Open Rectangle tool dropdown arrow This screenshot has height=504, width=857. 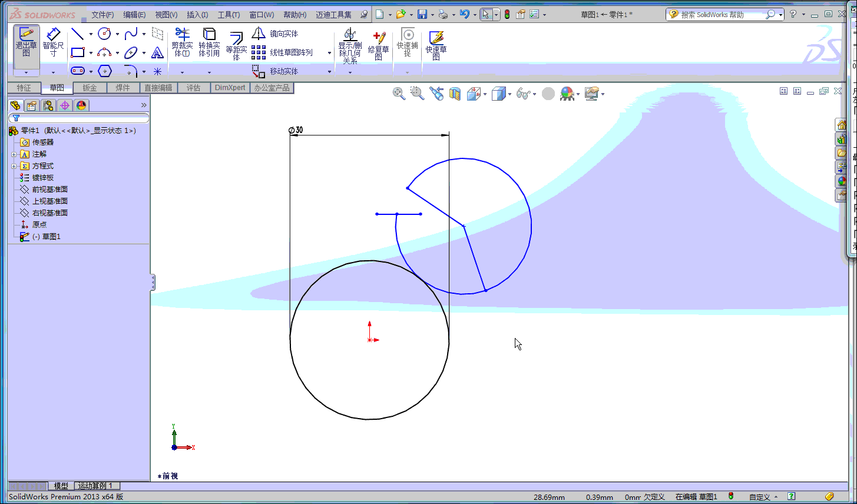(x=91, y=54)
